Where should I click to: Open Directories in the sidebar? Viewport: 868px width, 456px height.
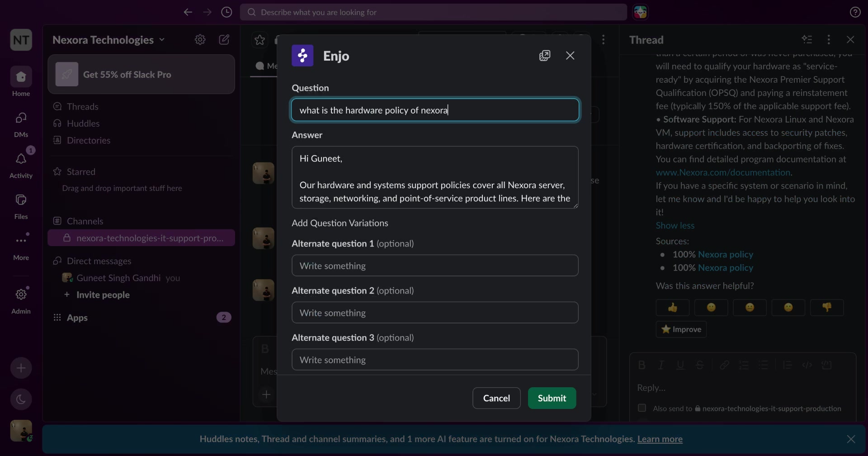pos(89,140)
